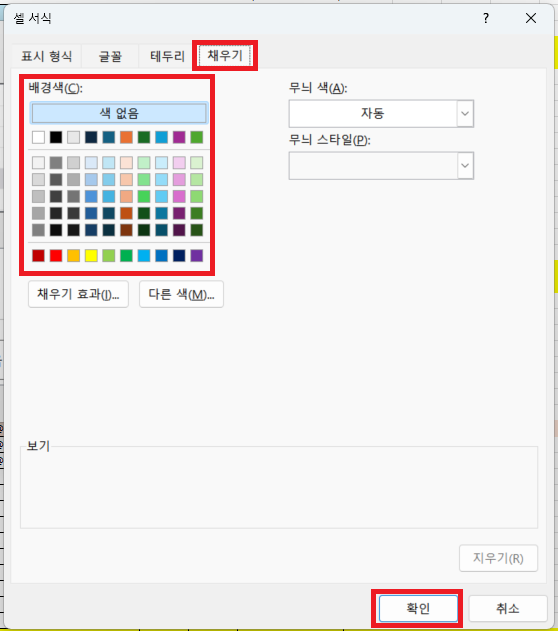Select the yellow swatch in the standard colors row
Screen dimensions: 558x631
pyautogui.click(x=91, y=256)
